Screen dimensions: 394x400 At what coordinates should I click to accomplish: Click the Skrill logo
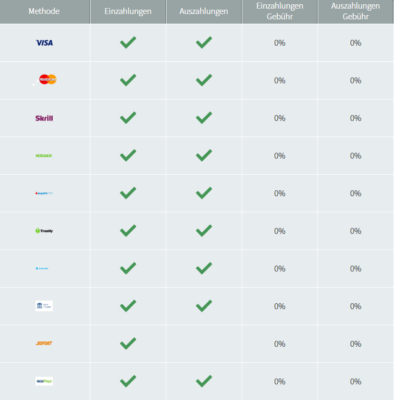point(44,118)
